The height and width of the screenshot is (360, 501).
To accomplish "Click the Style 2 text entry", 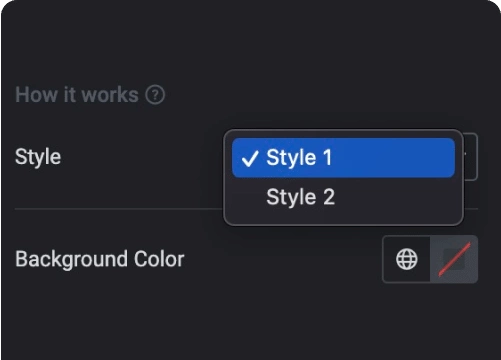I will tap(300, 197).
